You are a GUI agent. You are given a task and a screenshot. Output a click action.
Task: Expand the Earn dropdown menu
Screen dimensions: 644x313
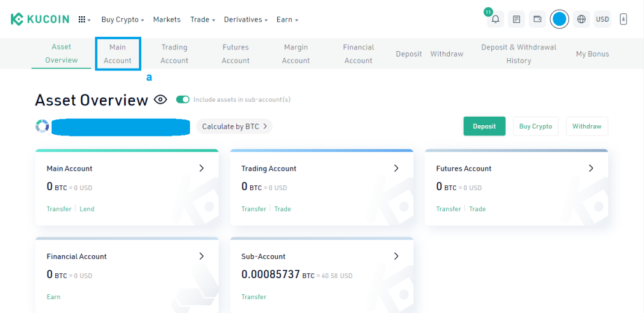point(287,19)
